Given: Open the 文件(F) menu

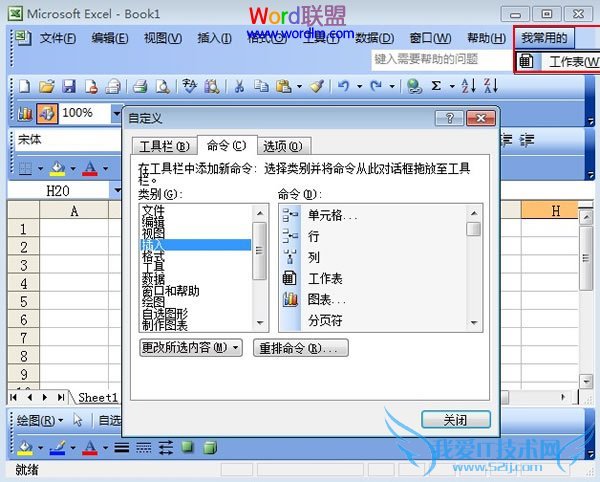Looking at the screenshot, I should [x=58, y=38].
